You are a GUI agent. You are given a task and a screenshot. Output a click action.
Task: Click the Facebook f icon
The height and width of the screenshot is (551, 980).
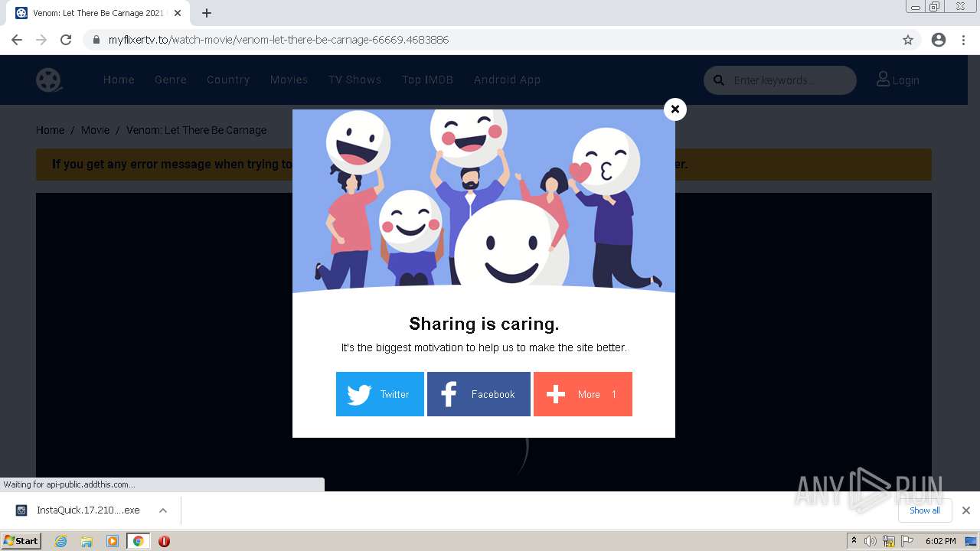pos(449,394)
